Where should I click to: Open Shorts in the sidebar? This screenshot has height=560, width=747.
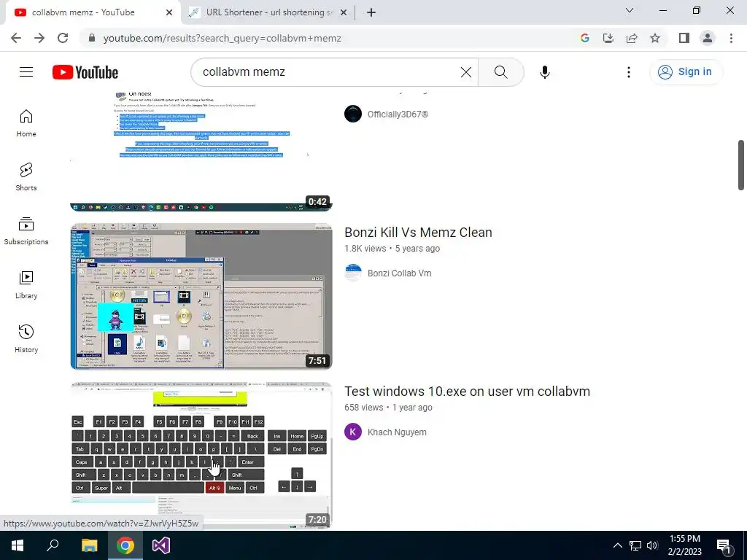(26, 176)
